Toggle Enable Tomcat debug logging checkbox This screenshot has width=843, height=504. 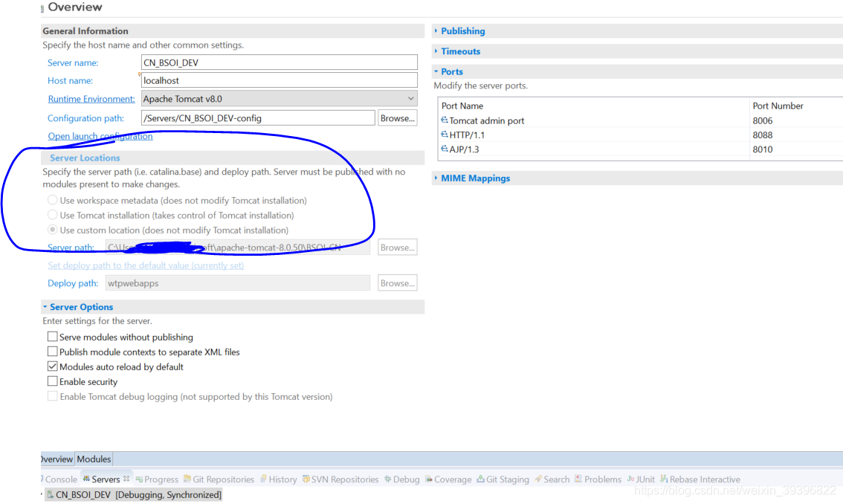click(52, 396)
